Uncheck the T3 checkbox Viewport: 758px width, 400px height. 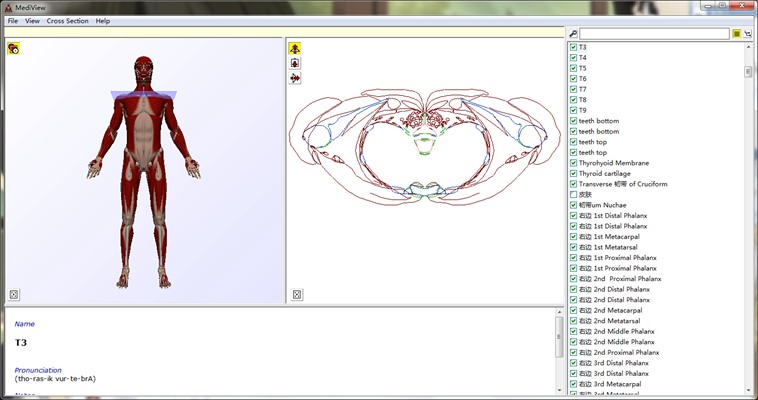point(573,47)
